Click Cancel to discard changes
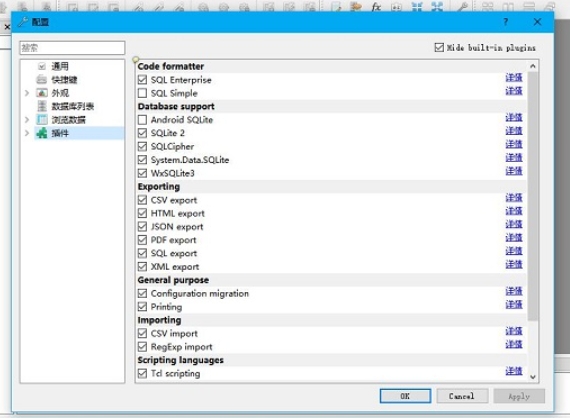This screenshot has width=570, height=418. (462, 396)
